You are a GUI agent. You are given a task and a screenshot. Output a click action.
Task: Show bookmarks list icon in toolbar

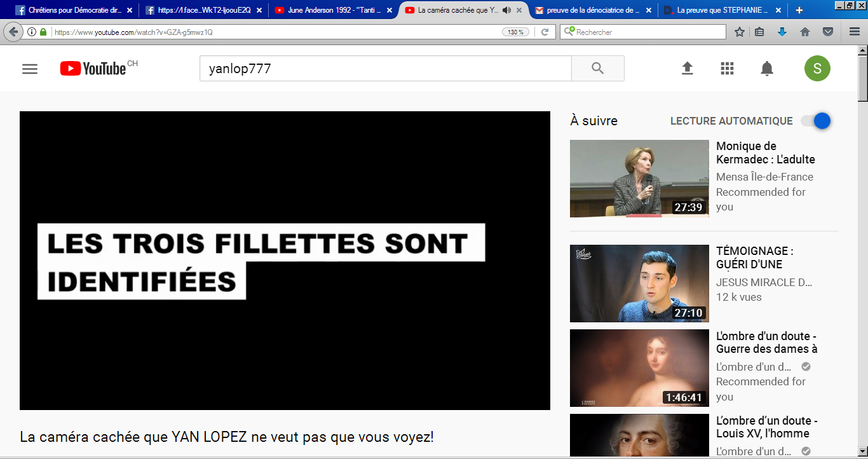[759, 32]
